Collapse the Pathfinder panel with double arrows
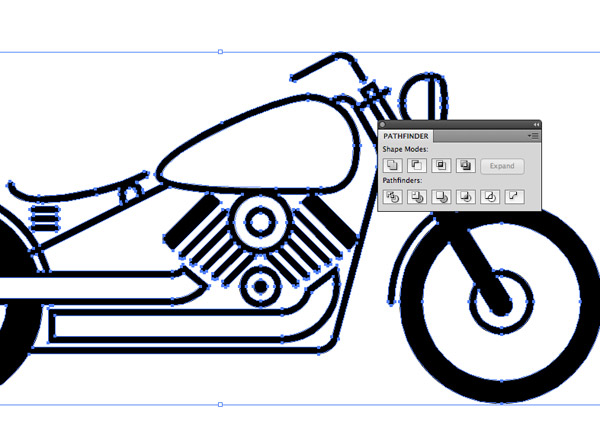This screenshot has width=600, height=432. pos(536,125)
